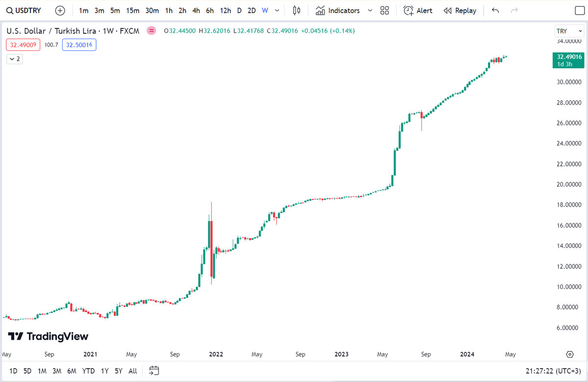This screenshot has height=382, width=588.
Task: Click the compare or add symbol plus icon
Action: (x=60, y=10)
